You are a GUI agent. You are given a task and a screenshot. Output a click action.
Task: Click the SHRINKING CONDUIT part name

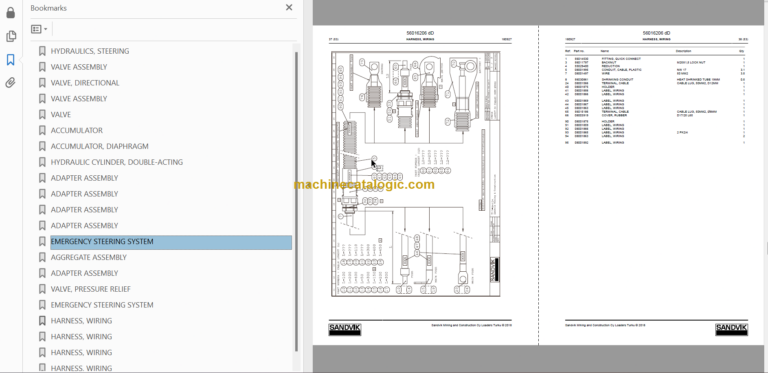click(x=617, y=79)
